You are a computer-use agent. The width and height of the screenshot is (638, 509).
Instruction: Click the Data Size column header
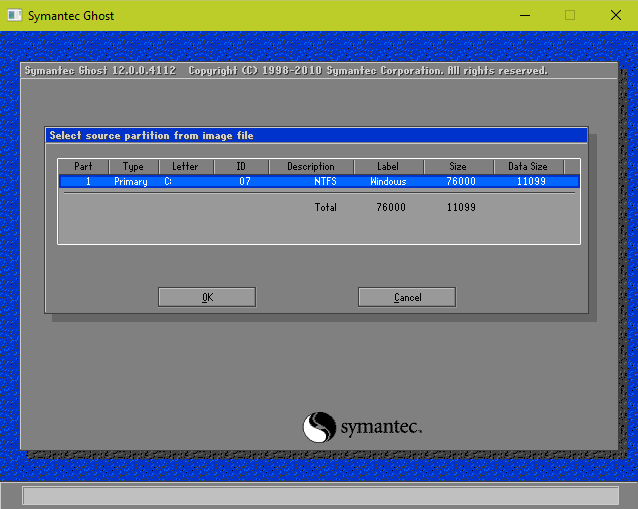(529, 166)
